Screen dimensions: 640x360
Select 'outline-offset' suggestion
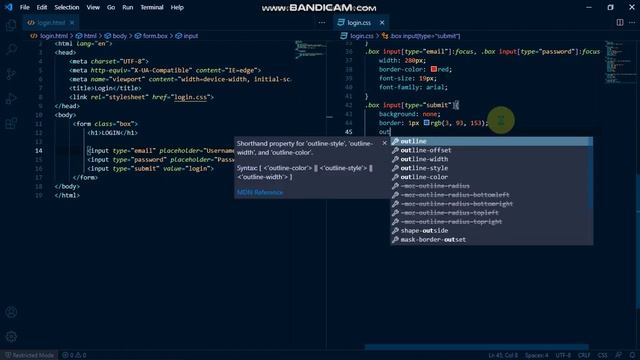(x=491, y=150)
